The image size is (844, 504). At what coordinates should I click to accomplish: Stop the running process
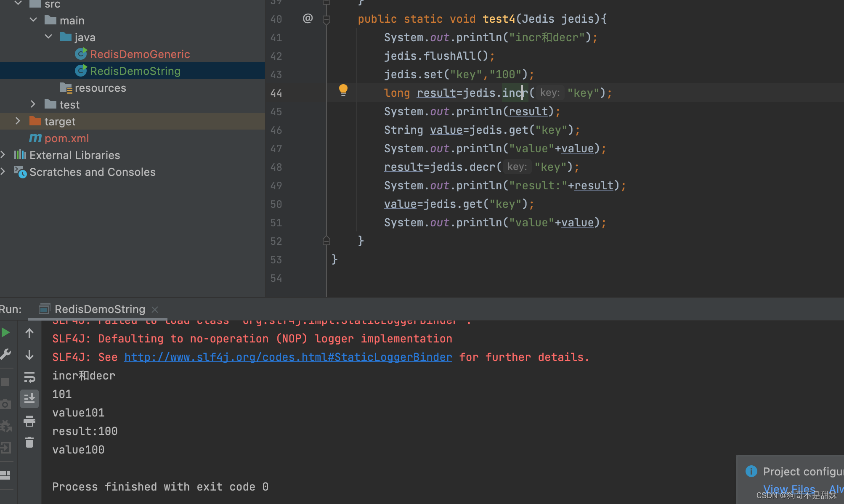(x=6, y=382)
